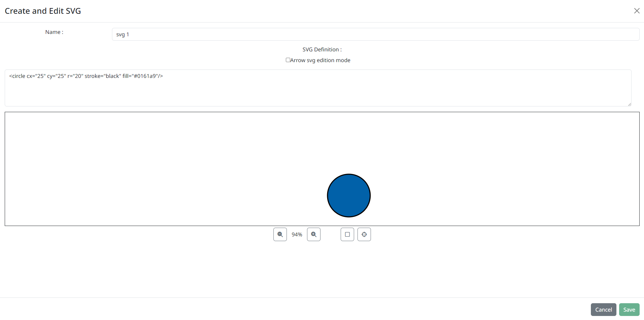Click the Name label
The image size is (644, 320).
pos(54,32)
